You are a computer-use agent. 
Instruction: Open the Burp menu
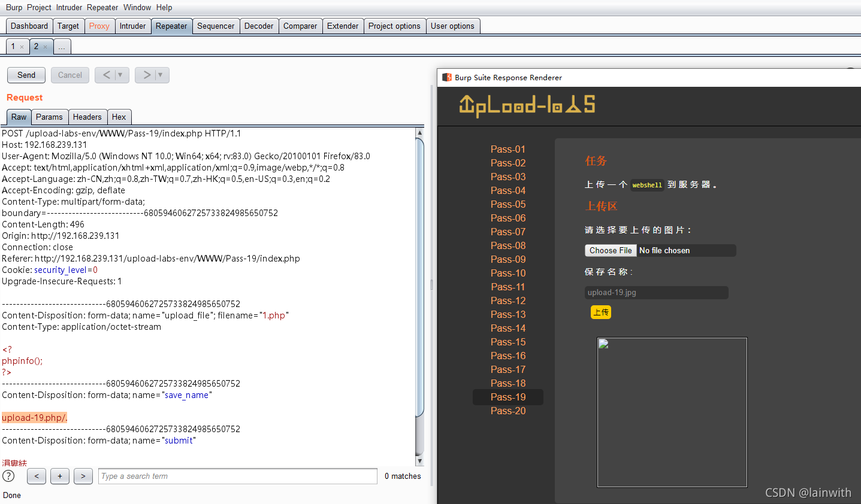coord(14,7)
